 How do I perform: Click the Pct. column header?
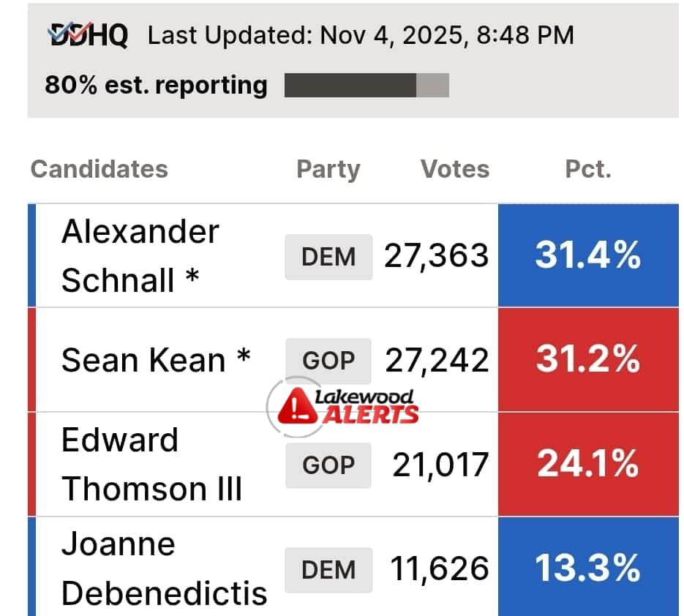click(x=588, y=169)
